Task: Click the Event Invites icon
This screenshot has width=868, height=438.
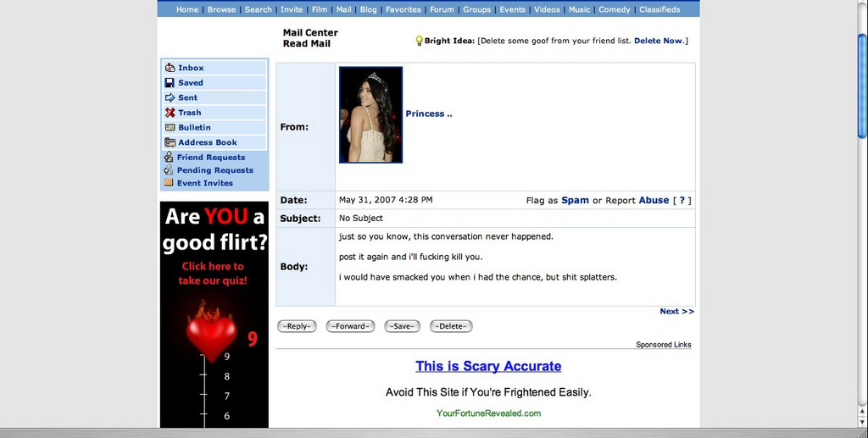Action: coord(169,182)
